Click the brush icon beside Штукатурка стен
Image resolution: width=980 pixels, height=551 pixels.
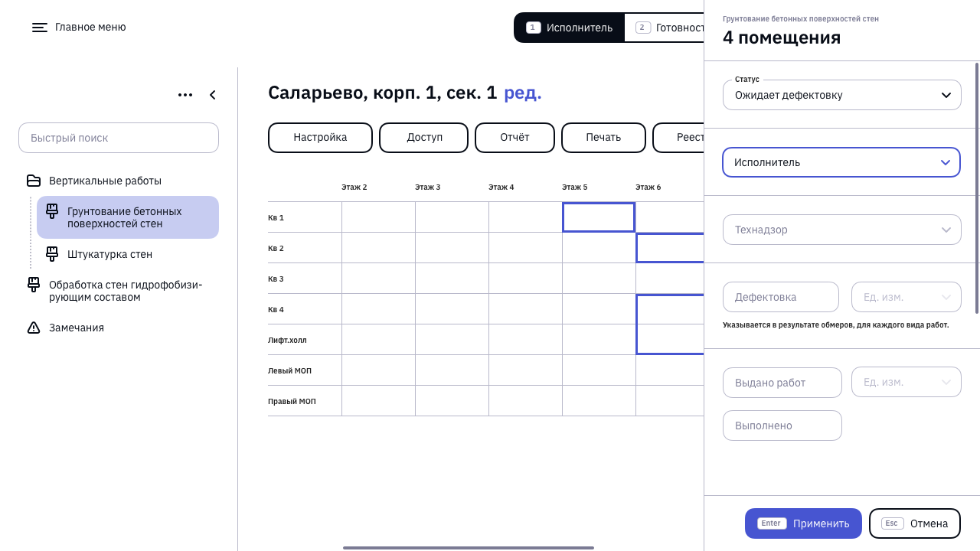(x=52, y=253)
